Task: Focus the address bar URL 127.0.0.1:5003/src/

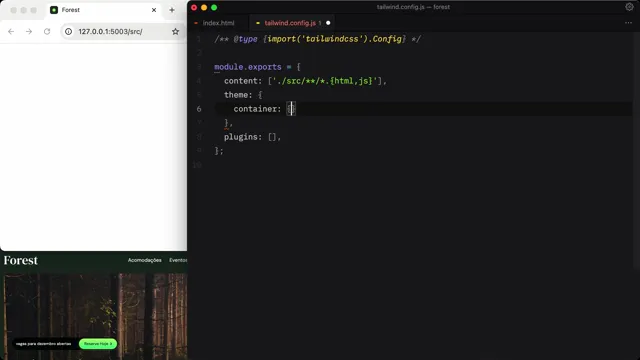Action: pyautogui.click(x=110, y=31)
